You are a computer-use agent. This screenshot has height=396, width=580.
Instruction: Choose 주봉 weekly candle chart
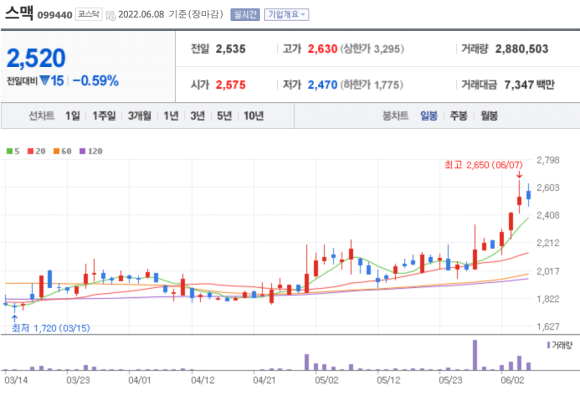459,116
